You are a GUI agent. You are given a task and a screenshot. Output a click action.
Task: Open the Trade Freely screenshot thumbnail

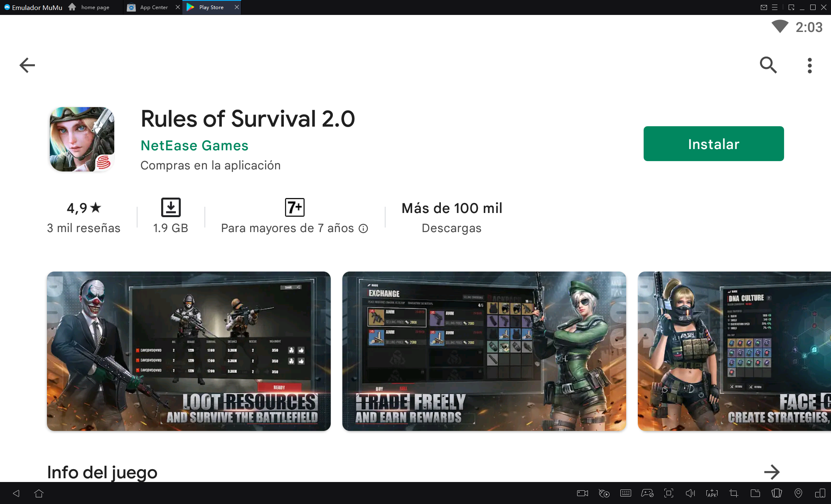[484, 351]
